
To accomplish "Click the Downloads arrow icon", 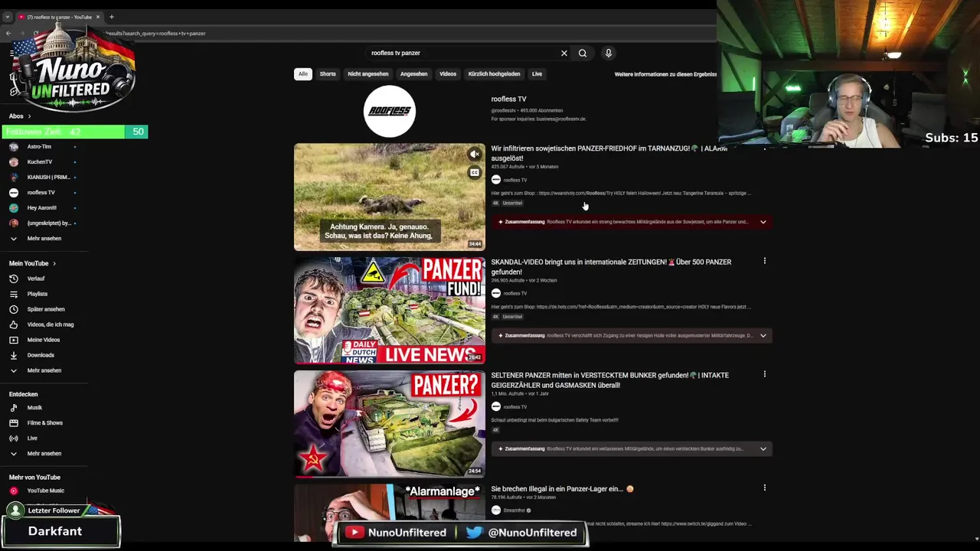I will [x=14, y=355].
